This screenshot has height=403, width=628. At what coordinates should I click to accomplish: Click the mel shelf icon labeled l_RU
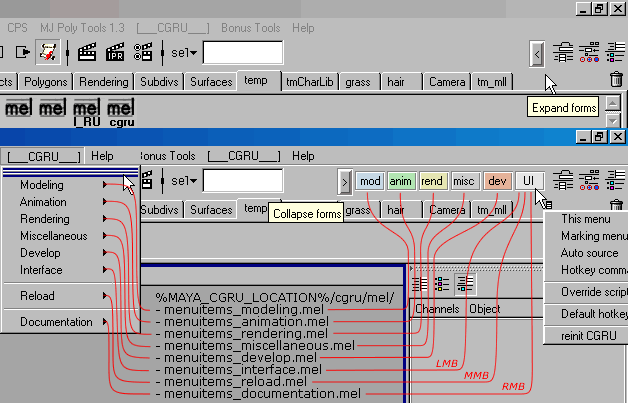coord(87,110)
